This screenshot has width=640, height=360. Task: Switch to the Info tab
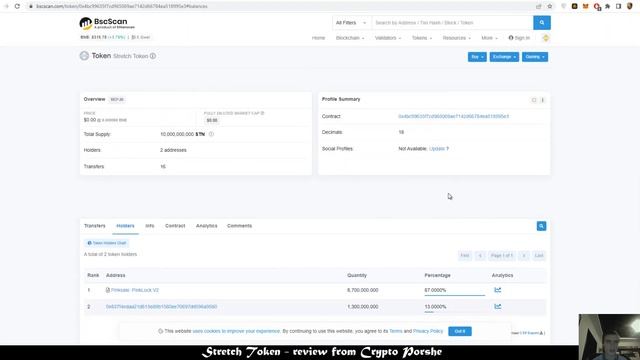pos(150,226)
